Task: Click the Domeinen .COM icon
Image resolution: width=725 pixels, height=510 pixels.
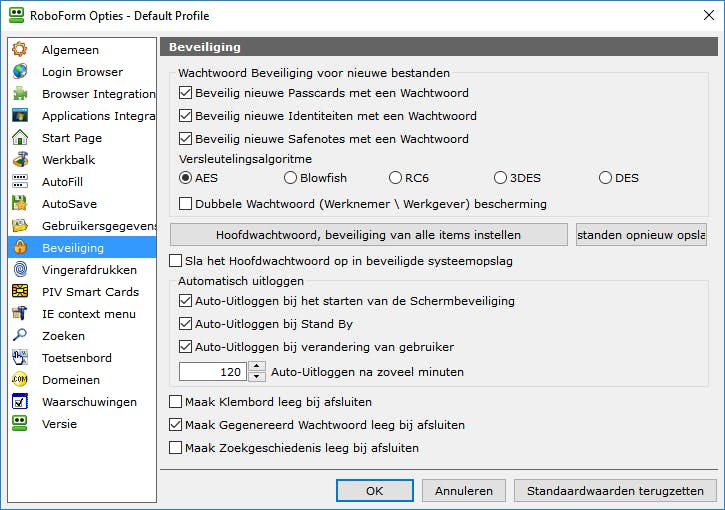Action: [20, 380]
